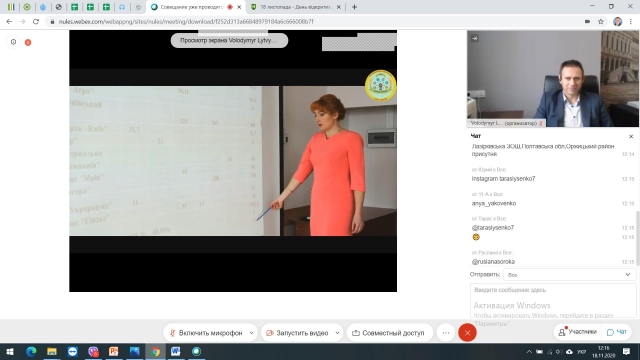This screenshot has height=360, width=640.
Task: Open Google Chrome from the taskbar
Action: 156,351
